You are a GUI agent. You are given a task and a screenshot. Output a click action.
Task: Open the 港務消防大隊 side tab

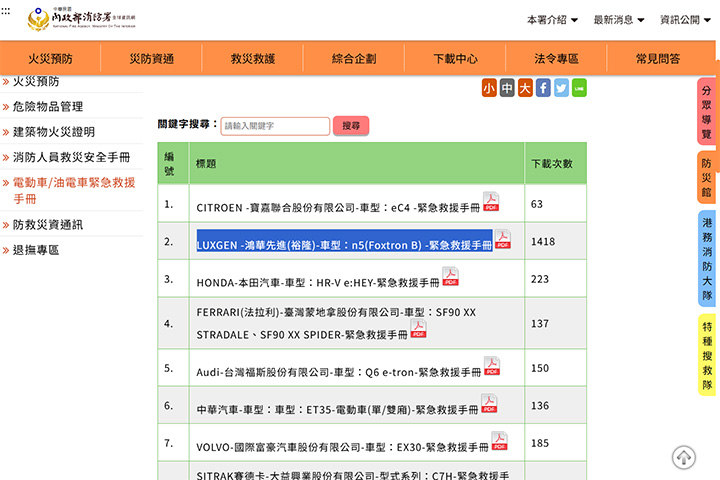tap(706, 259)
